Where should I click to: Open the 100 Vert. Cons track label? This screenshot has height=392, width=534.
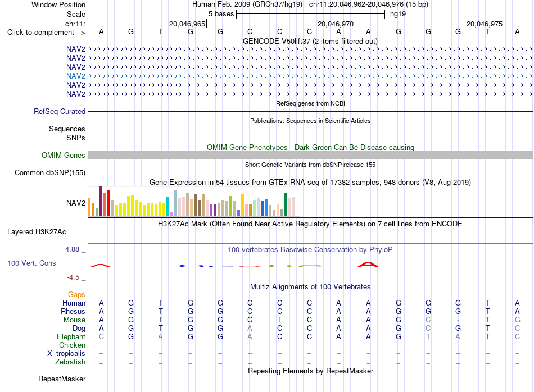31,263
